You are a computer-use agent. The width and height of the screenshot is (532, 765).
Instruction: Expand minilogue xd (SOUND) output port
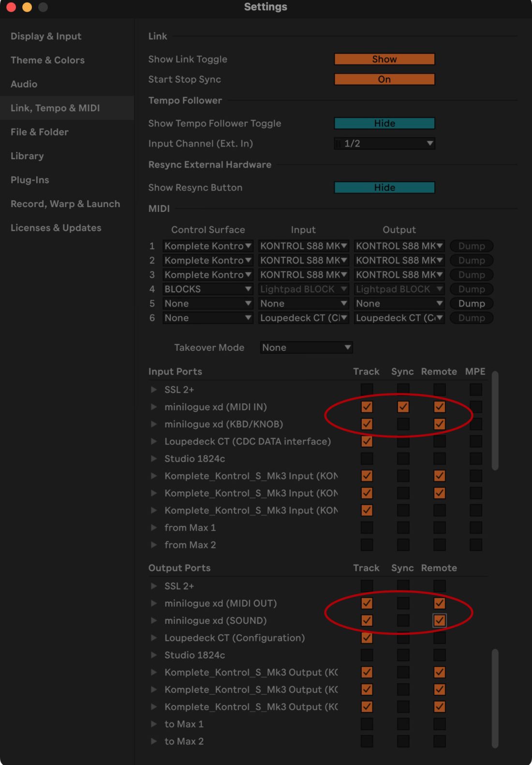(154, 620)
